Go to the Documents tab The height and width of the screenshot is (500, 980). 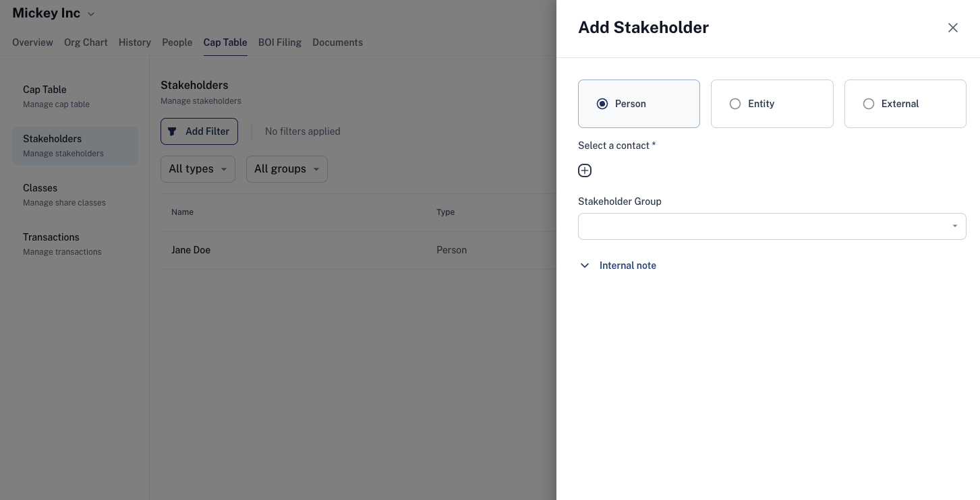(x=337, y=42)
